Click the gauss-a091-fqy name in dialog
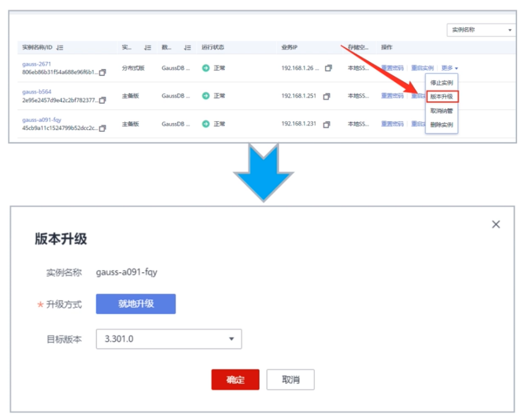The height and width of the screenshot is (420, 522). point(127,272)
